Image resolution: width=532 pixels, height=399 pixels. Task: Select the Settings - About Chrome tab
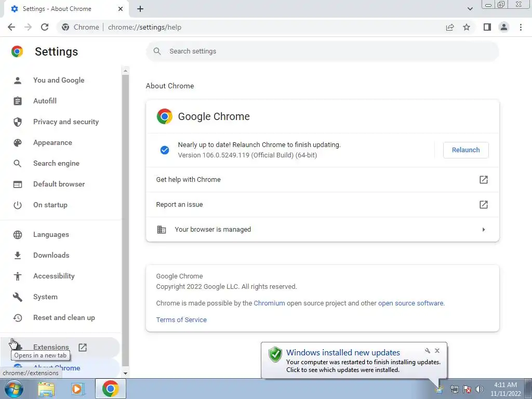click(66, 9)
